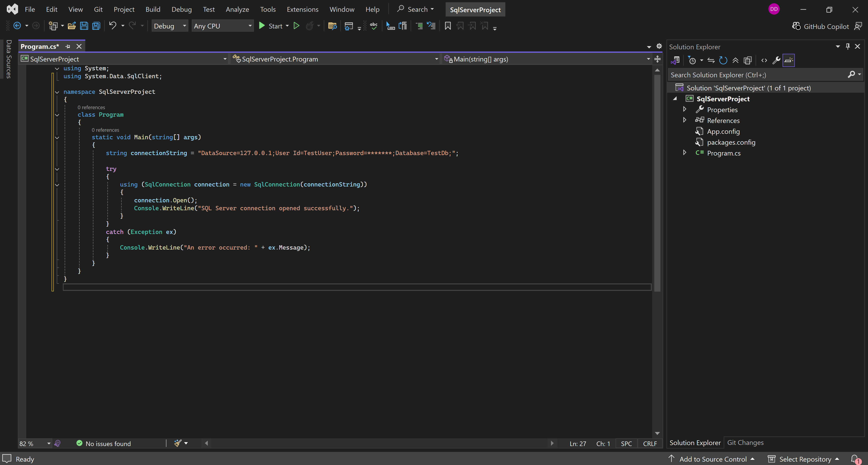Expand the References node

click(684, 120)
